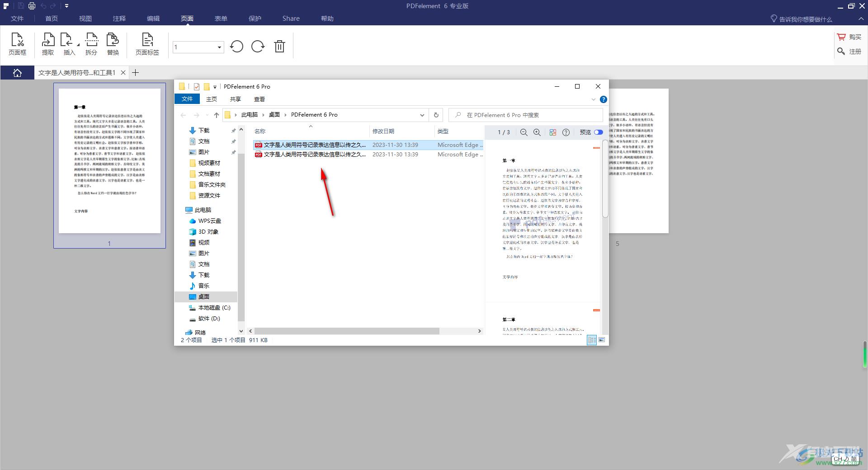Open quick access toolbar customize dropdown
The image size is (868, 470).
click(x=66, y=6)
